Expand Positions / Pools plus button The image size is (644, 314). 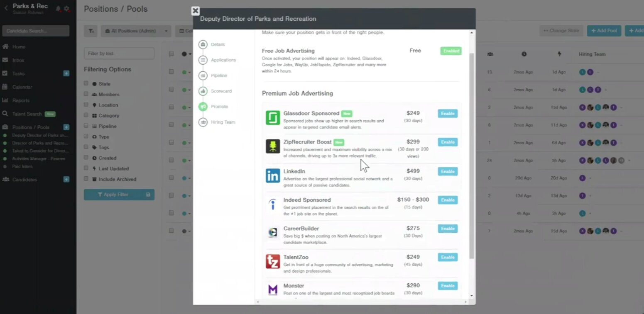tap(66, 127)
